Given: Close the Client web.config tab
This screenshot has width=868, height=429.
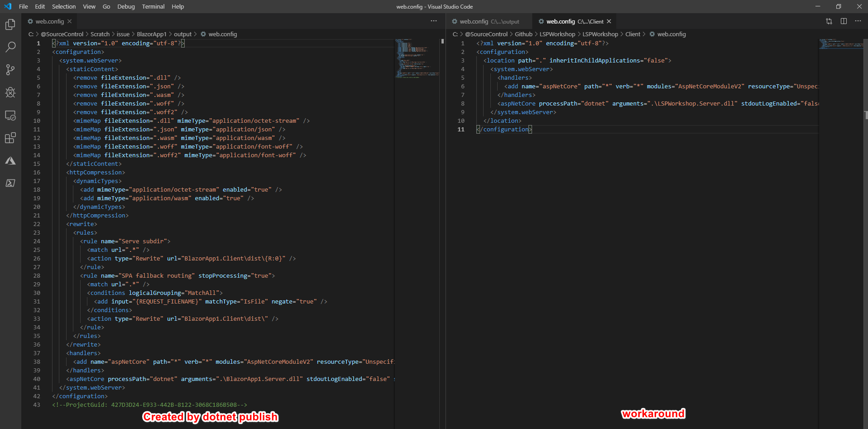Looking at the screenshot, I should click(609, 21).
